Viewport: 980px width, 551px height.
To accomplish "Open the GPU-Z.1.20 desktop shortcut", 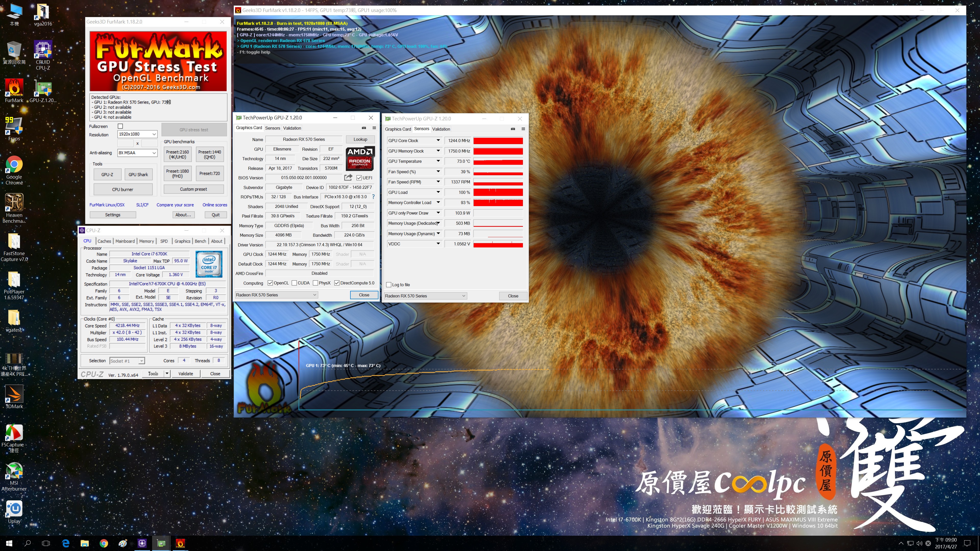I will click(43, 91).
